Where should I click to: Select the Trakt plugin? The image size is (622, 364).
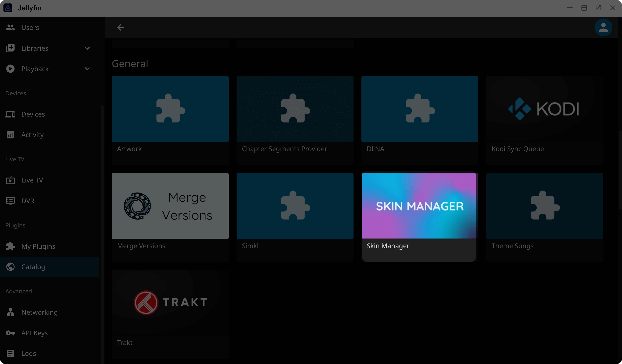170,303
